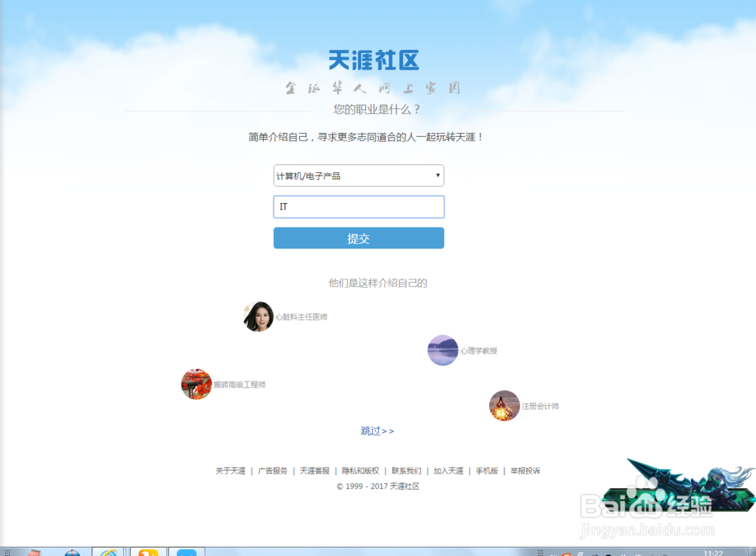The width and height of the screenshot is (756, 556).
Task: Open the 关于天涯 footer link
Action: click(231, 471)
